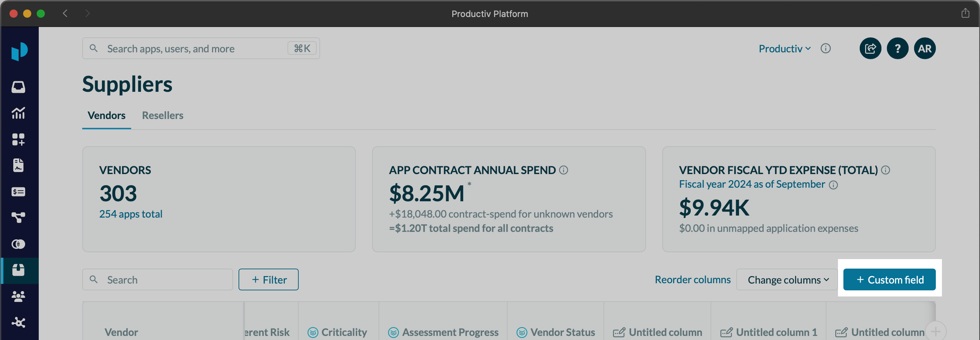Viewport: 980px width, 340px height.
Task: Open the AR user avatar menu
Action: click(924, 48)
